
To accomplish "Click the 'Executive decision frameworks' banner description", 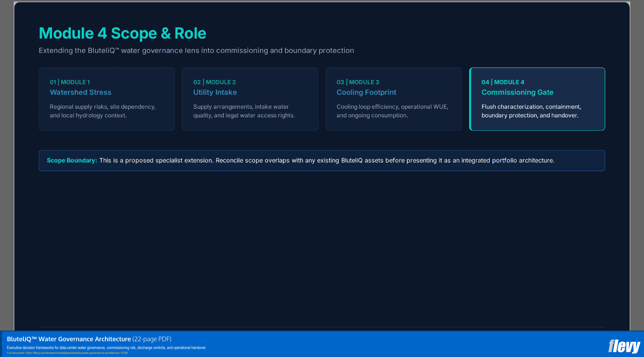I will point(106,347).
